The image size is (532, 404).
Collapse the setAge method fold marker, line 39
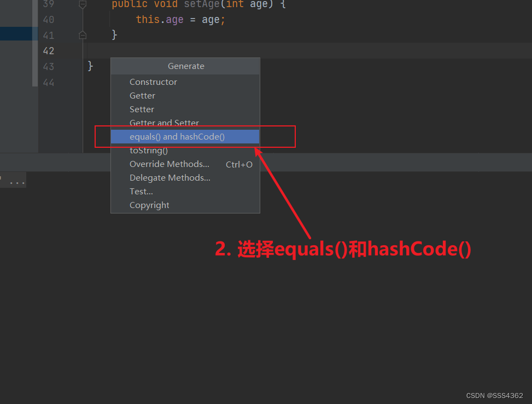click(x=83, y=4)
